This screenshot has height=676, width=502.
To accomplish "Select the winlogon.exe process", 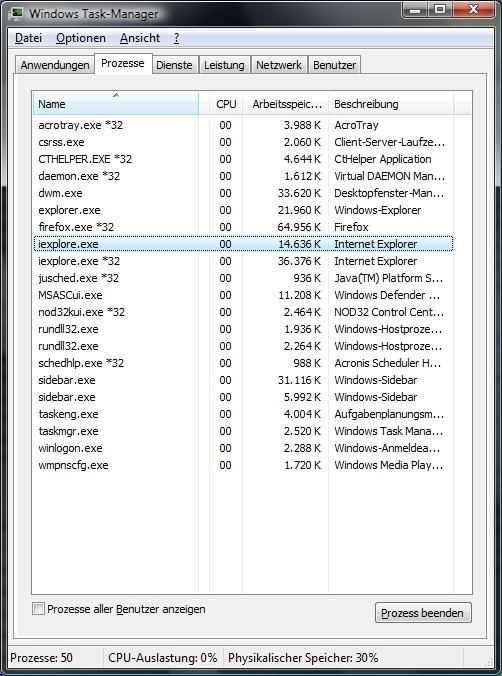I will pos(243,448).
